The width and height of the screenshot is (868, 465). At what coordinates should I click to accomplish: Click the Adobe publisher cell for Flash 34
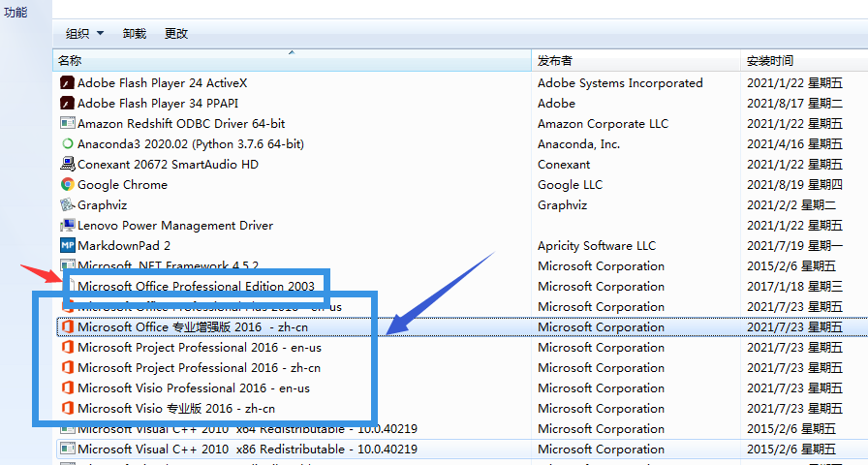556,104
